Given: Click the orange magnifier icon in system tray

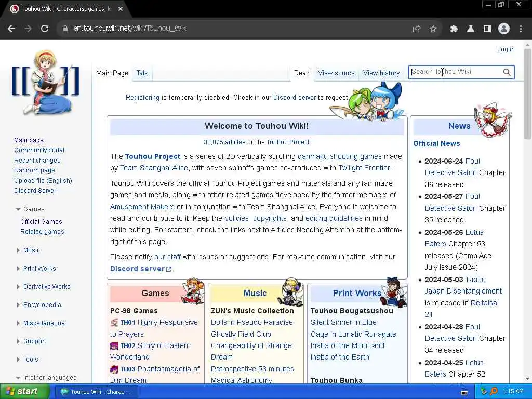Looking at the screenshot, I should (x=494, y=392).
